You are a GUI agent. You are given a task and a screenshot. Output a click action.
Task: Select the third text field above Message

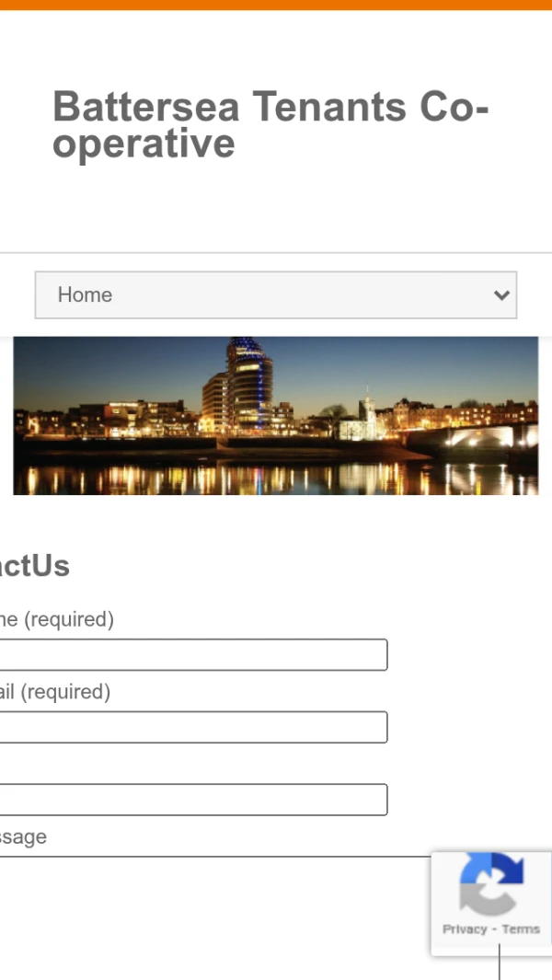point(193,800)
